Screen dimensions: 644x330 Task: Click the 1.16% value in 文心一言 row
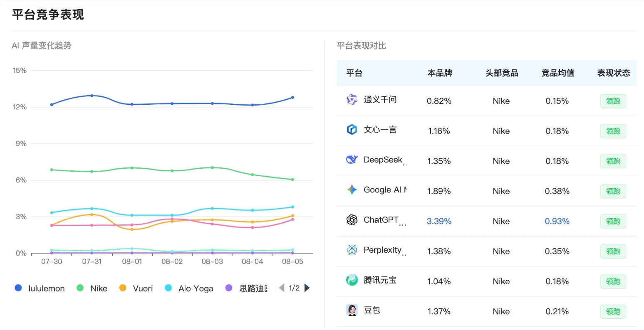(439, 131)
